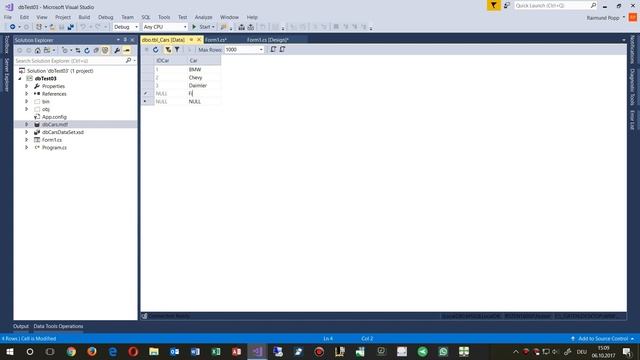The image size is (640, 360).
Task: Open the Server Explorer side panel
Action: coord(7,75)
